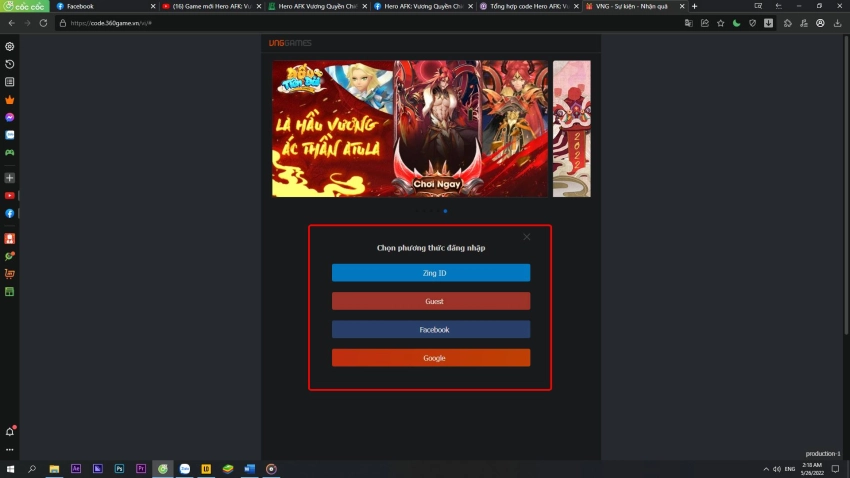850x478 pixels.
Task: Switch to the Facebook tab
Action: point(104,7)
